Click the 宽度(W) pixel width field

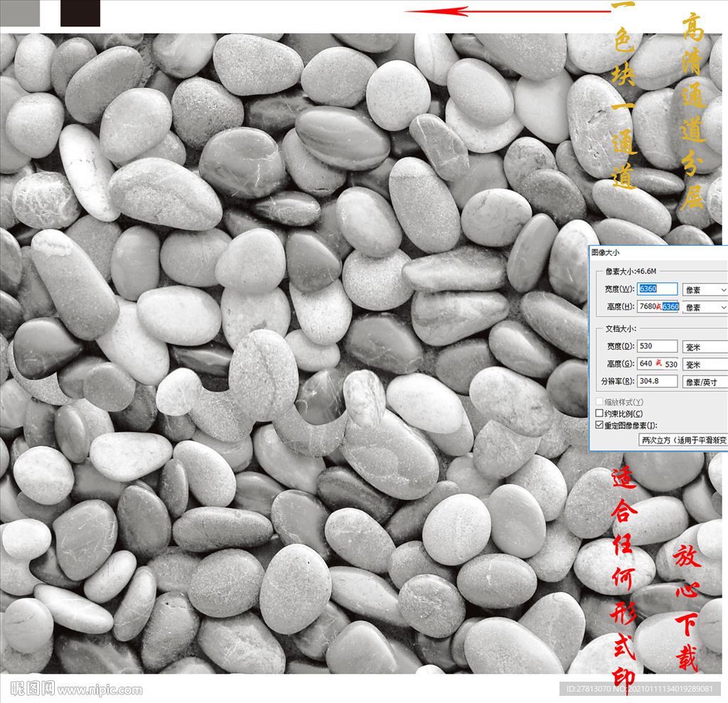point(657,289)
